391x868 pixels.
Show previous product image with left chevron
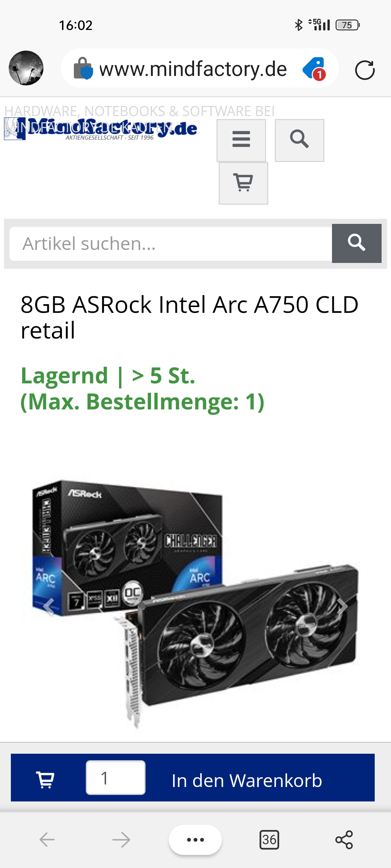(x=49, y=607)
